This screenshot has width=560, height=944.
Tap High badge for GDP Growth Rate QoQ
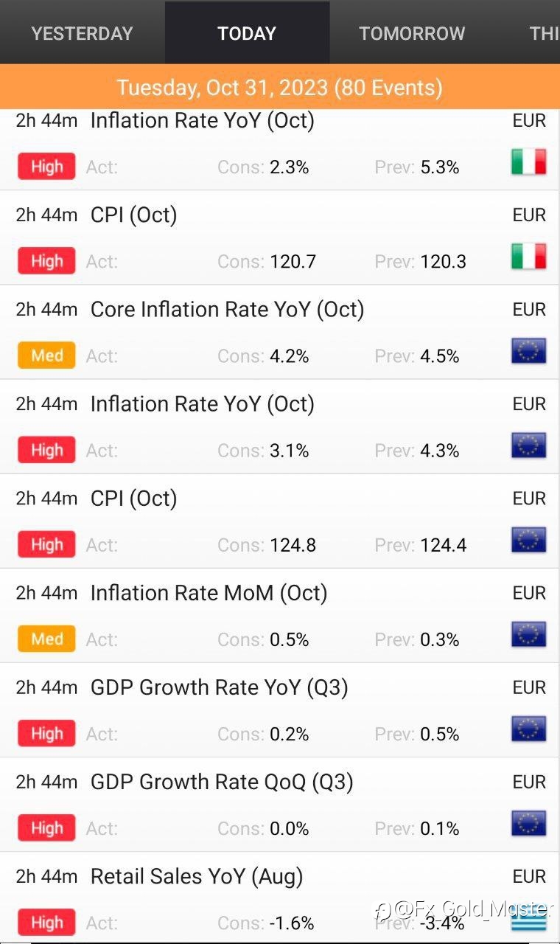(46, 827)
